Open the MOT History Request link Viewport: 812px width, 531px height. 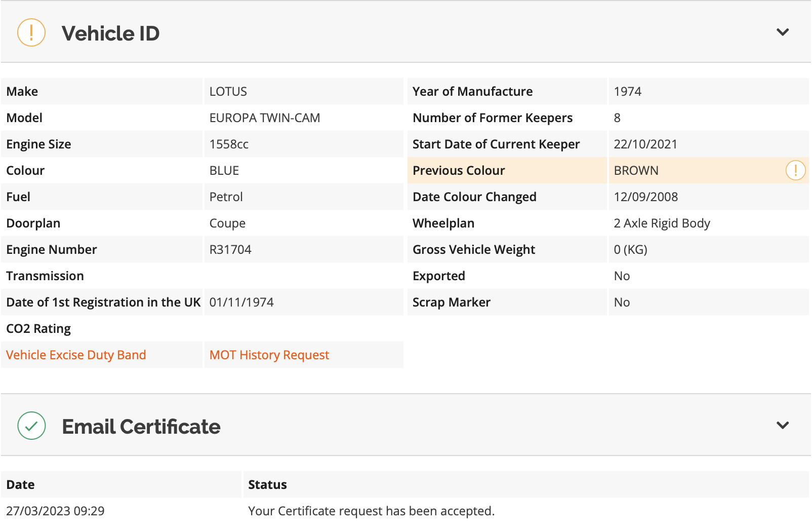pyautogui.click(x=269, y=355)
